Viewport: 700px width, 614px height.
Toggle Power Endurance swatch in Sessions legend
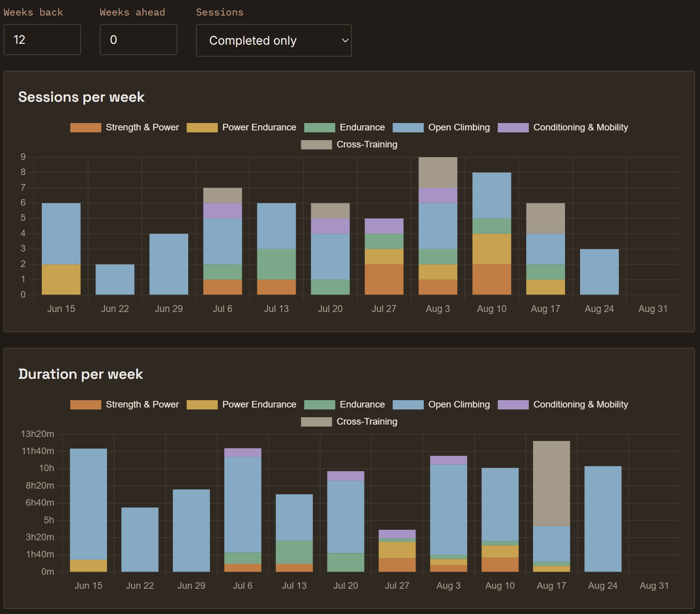202,128
